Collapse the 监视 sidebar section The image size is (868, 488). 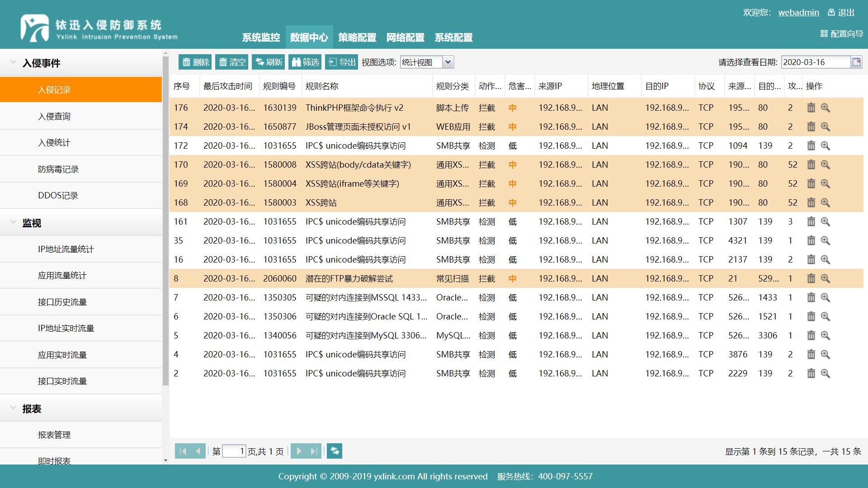coord(13,222)
